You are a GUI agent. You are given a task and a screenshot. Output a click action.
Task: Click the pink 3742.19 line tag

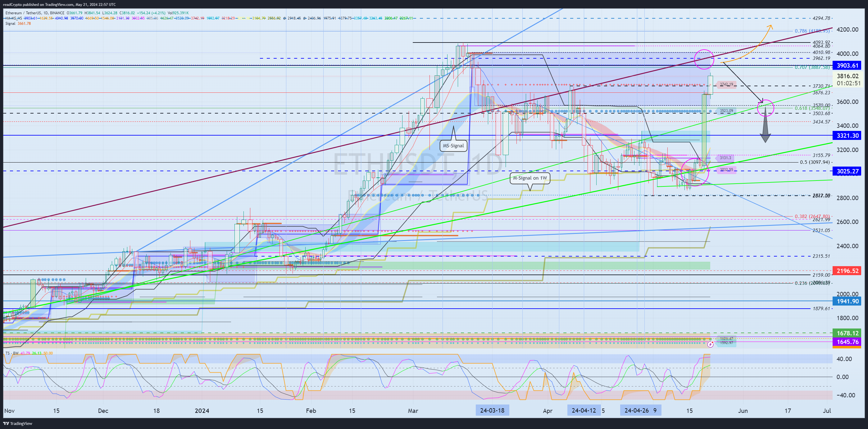726,84
